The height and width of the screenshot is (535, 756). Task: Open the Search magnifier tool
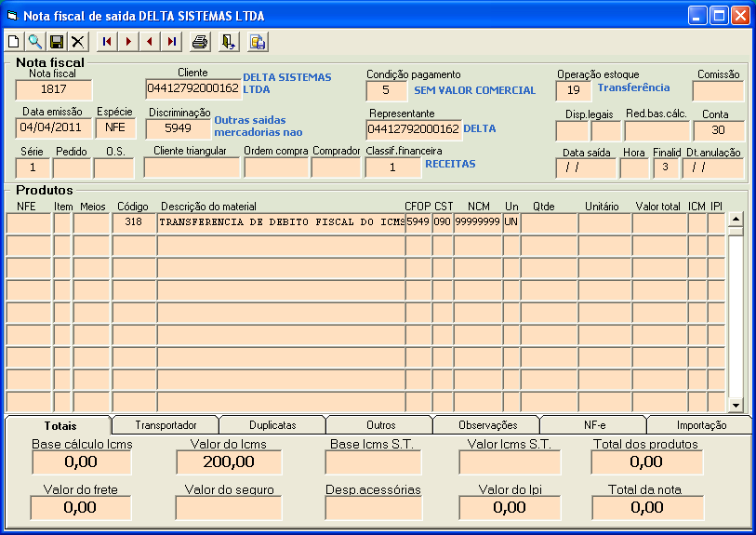pos(35,42)
